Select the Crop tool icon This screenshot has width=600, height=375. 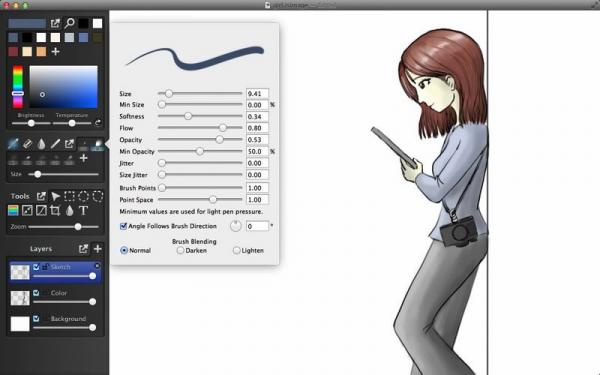pos(55,210)
